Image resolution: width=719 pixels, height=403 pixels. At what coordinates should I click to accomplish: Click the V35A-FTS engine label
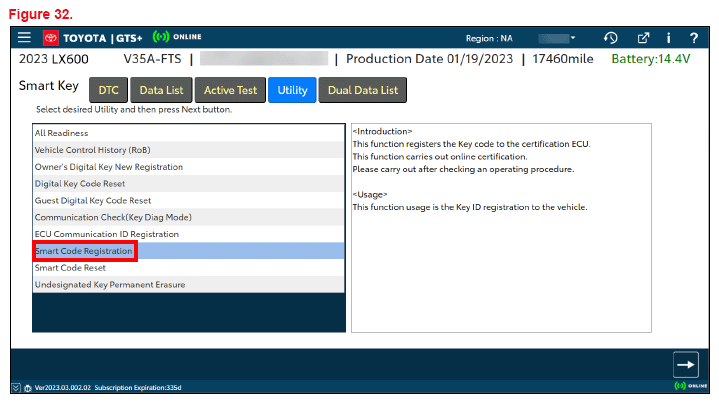(x=152, y=59)
